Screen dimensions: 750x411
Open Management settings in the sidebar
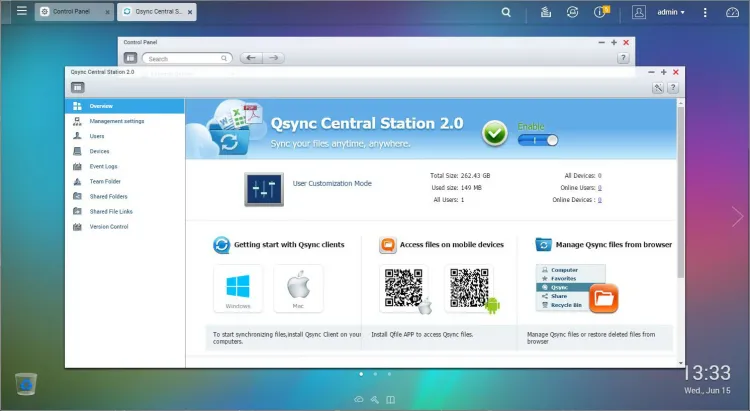116,121
